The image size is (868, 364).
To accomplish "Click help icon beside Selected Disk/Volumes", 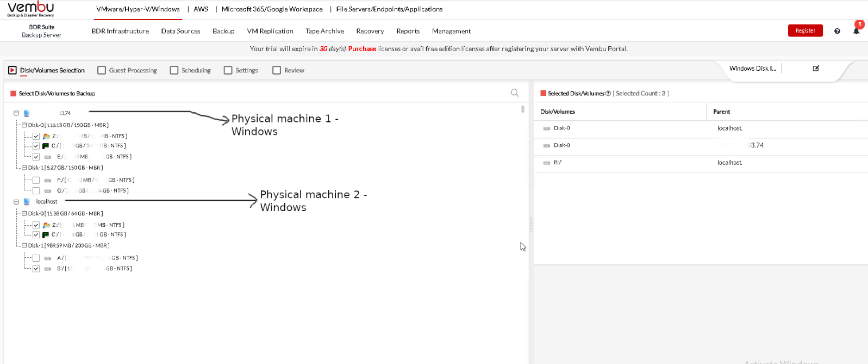I will coord(608,94).
